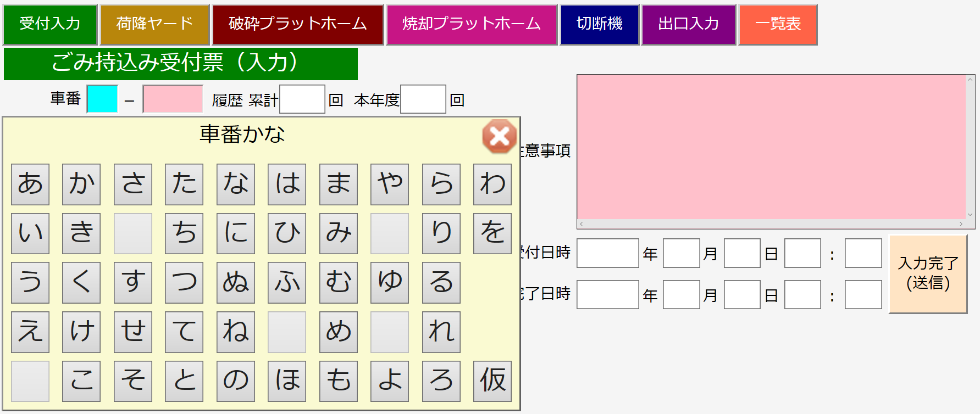Select the み kana key
980x414 pixels.
(x=339, y=233)
